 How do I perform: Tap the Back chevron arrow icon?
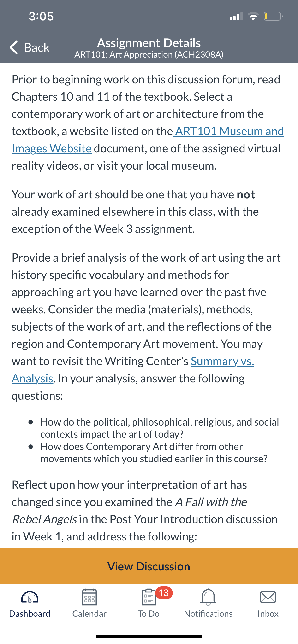tap(14, 47)
